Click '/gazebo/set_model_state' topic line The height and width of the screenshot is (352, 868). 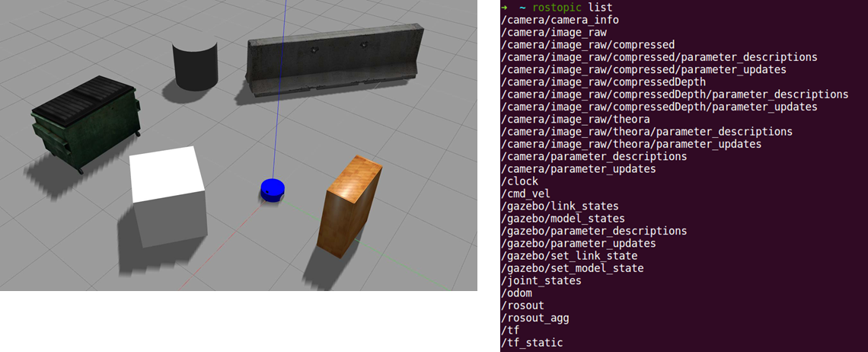[573, 267]
